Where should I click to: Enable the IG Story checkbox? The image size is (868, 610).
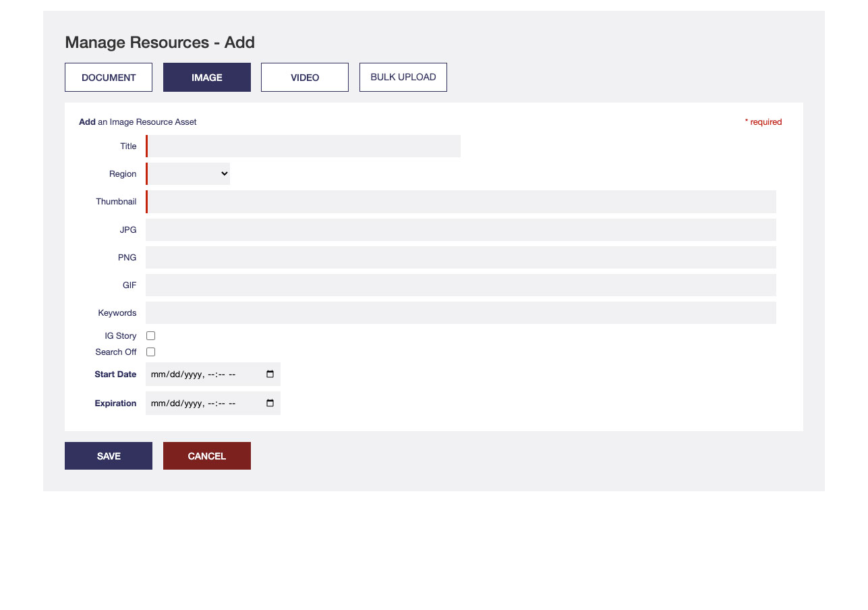(x=151, y=336)
